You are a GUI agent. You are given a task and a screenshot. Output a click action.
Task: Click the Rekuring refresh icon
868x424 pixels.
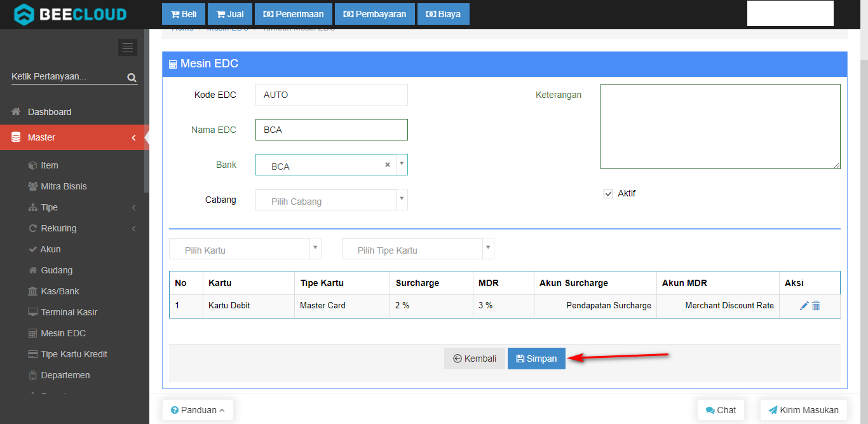tap(33, 228)
